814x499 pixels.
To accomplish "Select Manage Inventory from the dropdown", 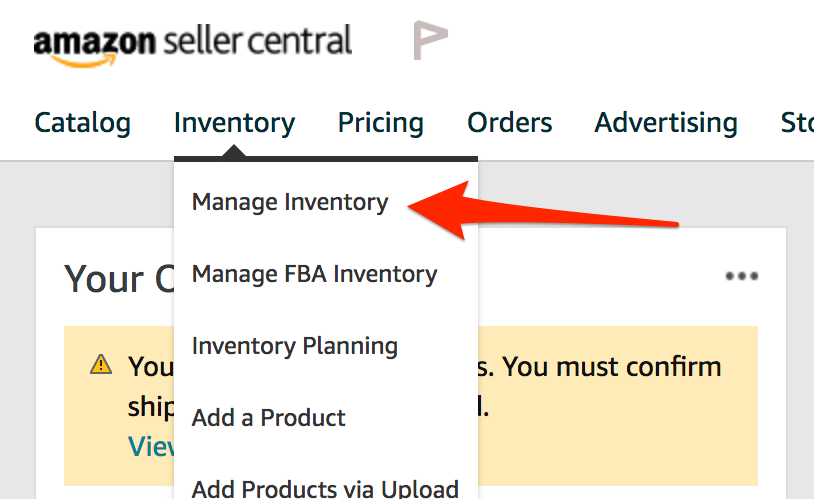I will pos(290,202).
